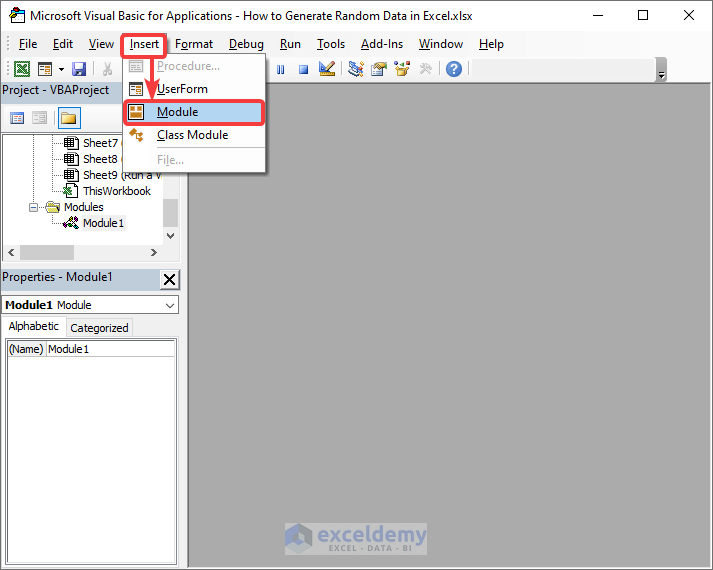
Task: Click project tree scroll down arrow
Action: tap(171, 236)
